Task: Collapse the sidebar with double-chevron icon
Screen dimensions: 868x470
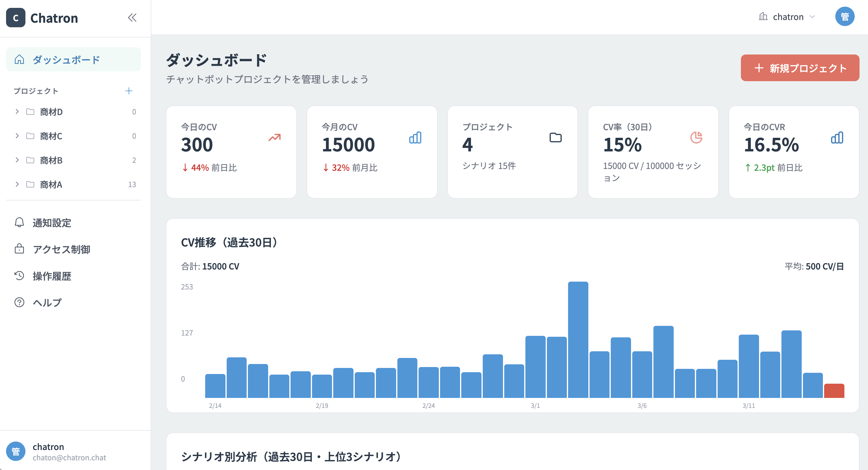Action: [x=132, y=18]
